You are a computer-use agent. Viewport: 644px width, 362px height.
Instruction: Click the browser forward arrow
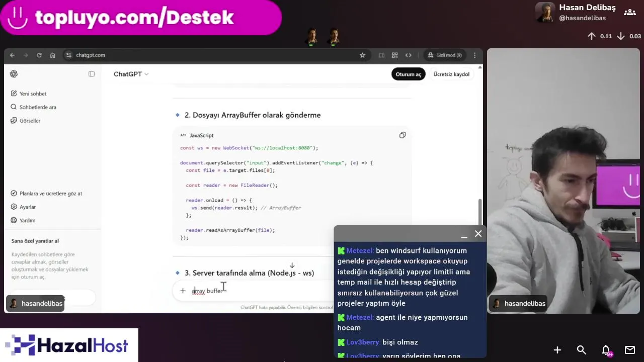click(x=26, y=55)
